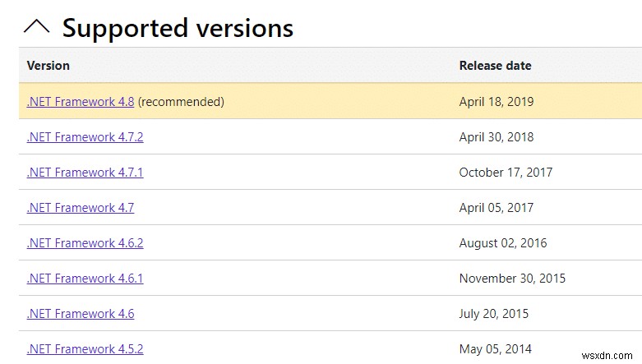Open the .NET Framework 4.6.2 download link

coord(85,243)
